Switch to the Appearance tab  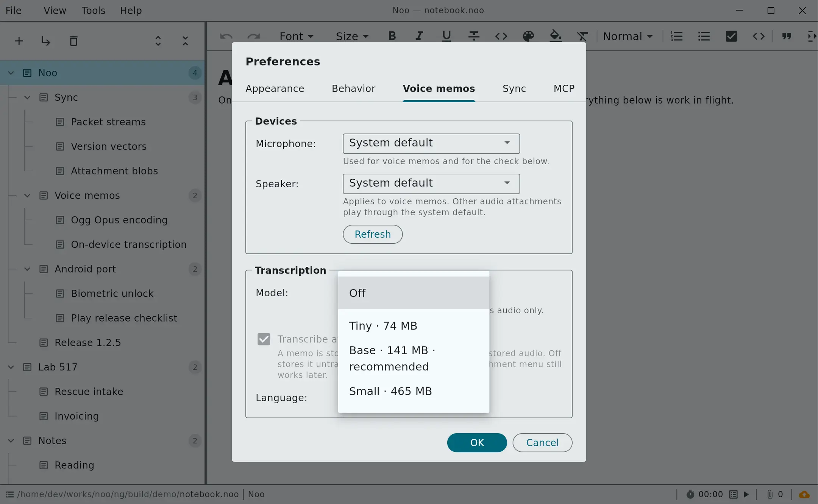pyautogui.click(x=275, y=89)
